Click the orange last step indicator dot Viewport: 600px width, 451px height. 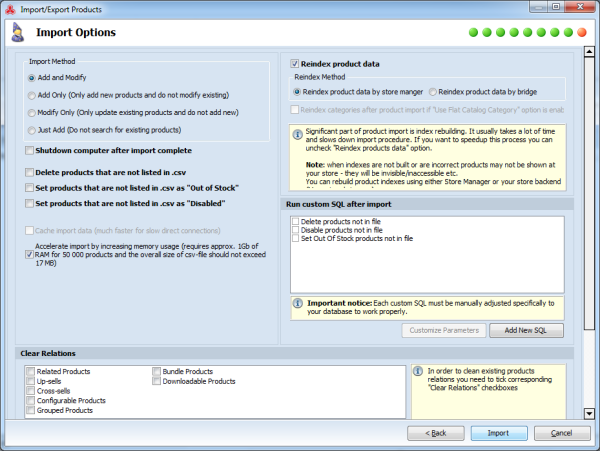581,32
